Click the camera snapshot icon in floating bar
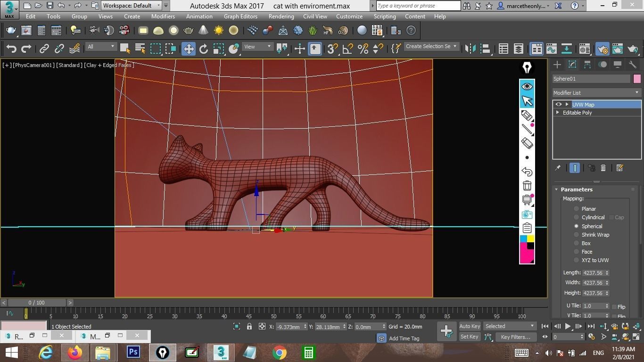The image size is (644, 362). [x=527, y=214]
